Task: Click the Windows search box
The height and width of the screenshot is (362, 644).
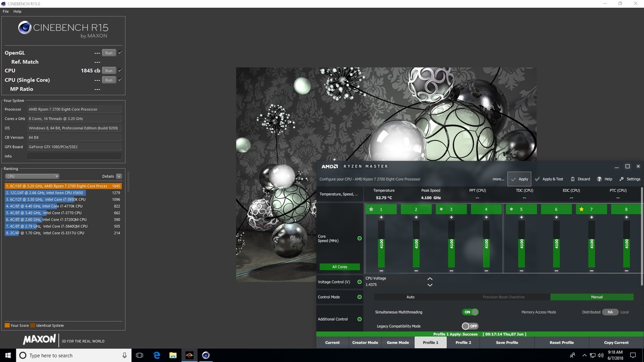Action: 74,355
